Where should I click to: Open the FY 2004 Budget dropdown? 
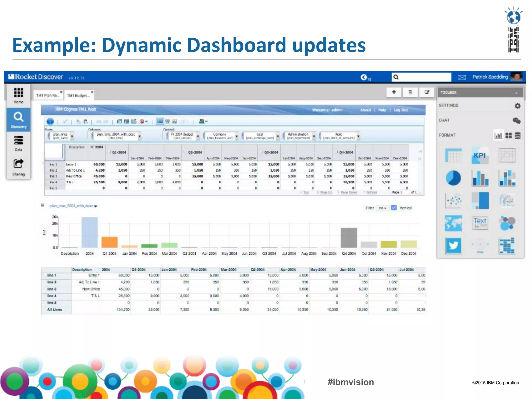(x=198, y=136)
